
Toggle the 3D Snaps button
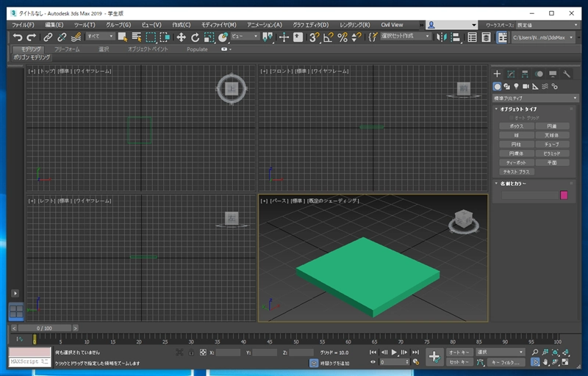(315, 37)
